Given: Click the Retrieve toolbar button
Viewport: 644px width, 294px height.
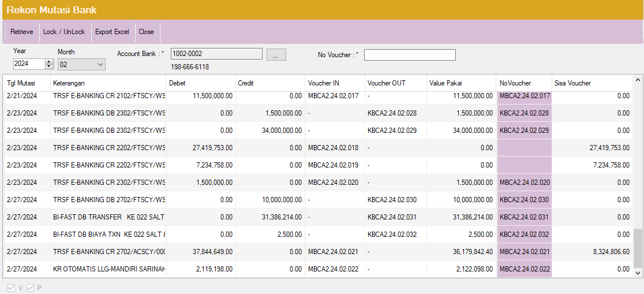Looking at the screenshot, I should pos(22,32).
